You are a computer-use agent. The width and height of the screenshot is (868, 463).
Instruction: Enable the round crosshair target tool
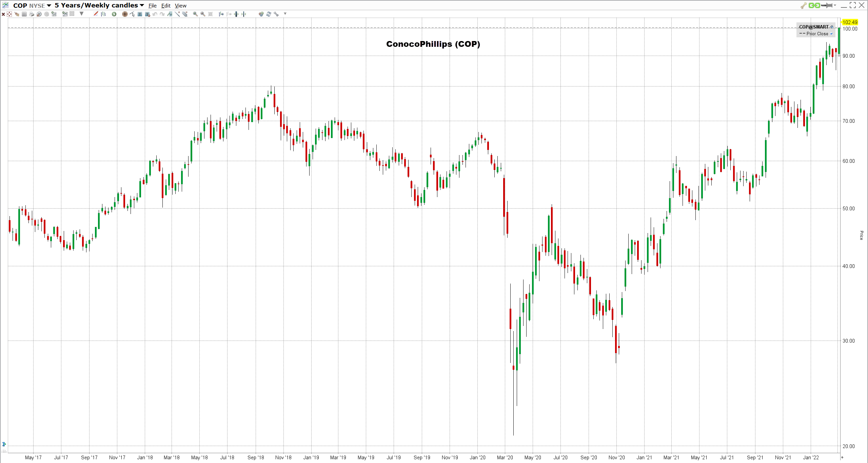coord(125,14)
